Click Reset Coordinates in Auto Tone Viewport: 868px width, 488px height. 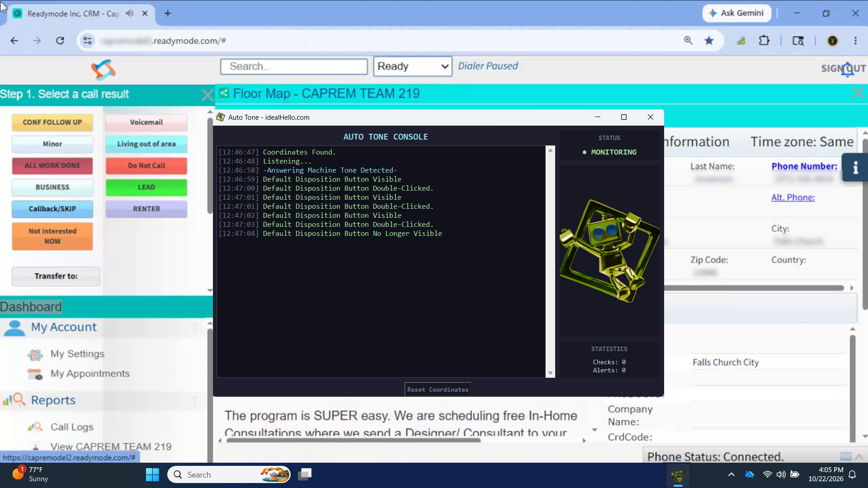coord(438,389)
